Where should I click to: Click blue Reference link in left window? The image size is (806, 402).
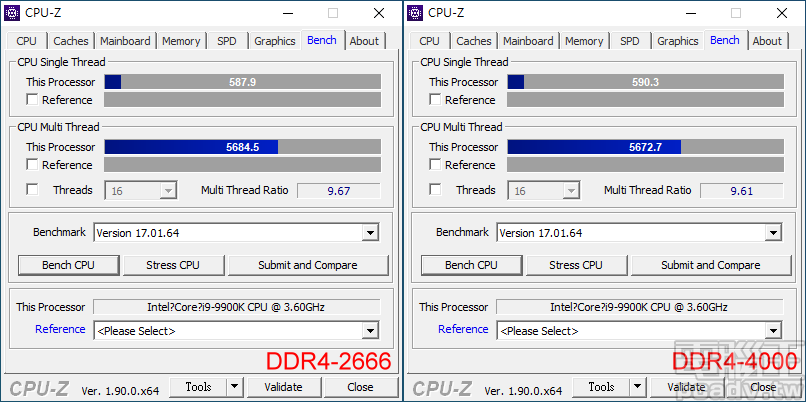pyautogui.click(x=60, y=329)
